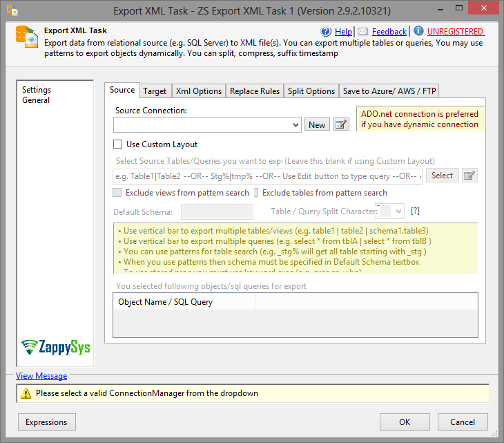Open the Xml Options tab

199,91
